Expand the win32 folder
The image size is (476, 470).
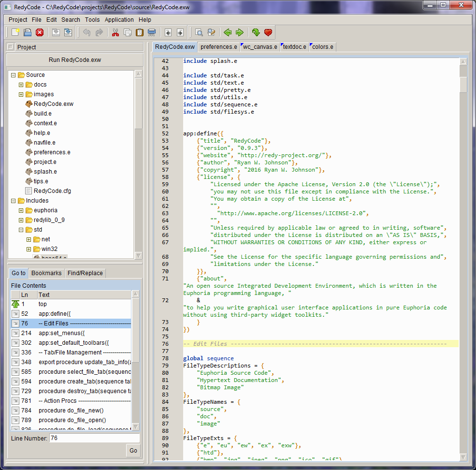pos(29,250)
